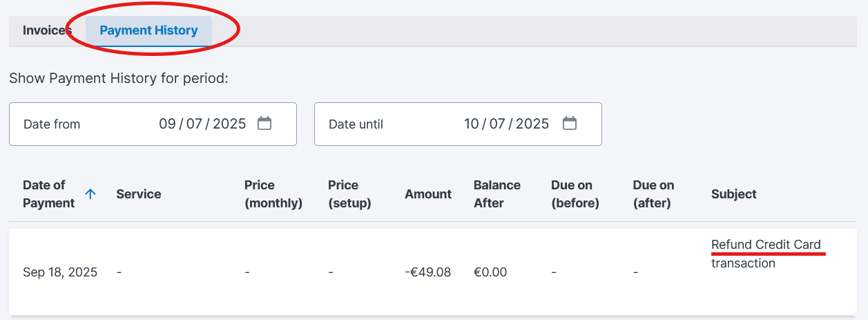The height and width of the screenshot is (320, 868).
Task: Sort by the Amount column header
Action: tap(428, 194)
